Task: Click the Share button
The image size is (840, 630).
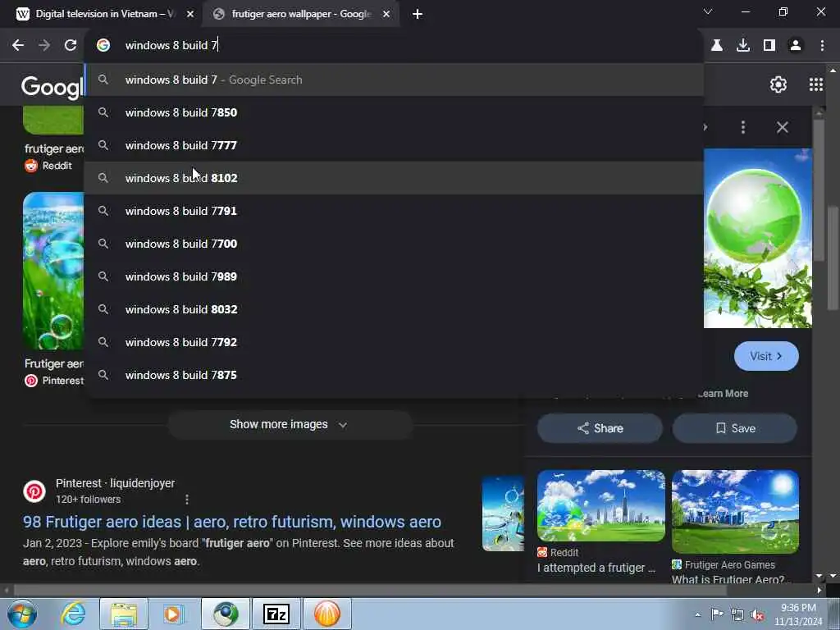Action: point(600,428)
